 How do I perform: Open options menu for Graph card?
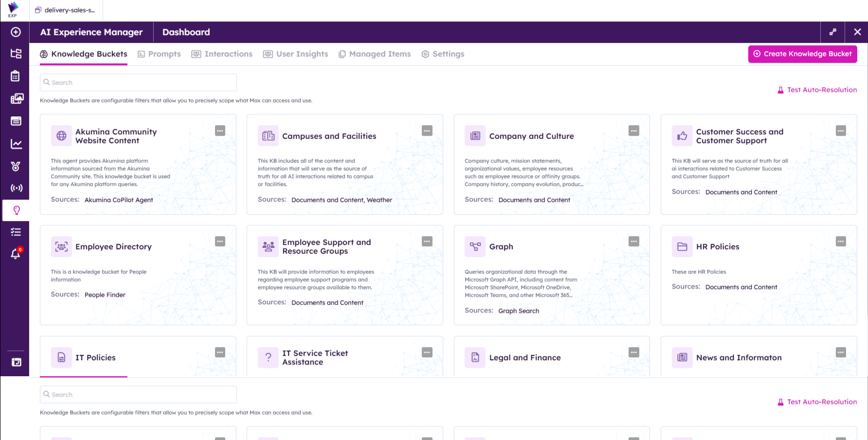(634, 241)
